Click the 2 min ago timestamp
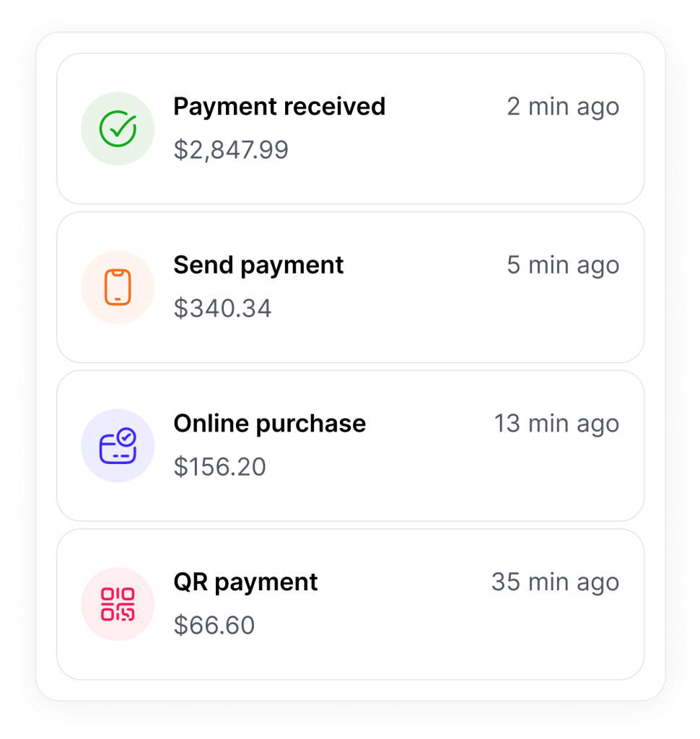The height and width of the screenshot is (739, 700). [563, 107]
